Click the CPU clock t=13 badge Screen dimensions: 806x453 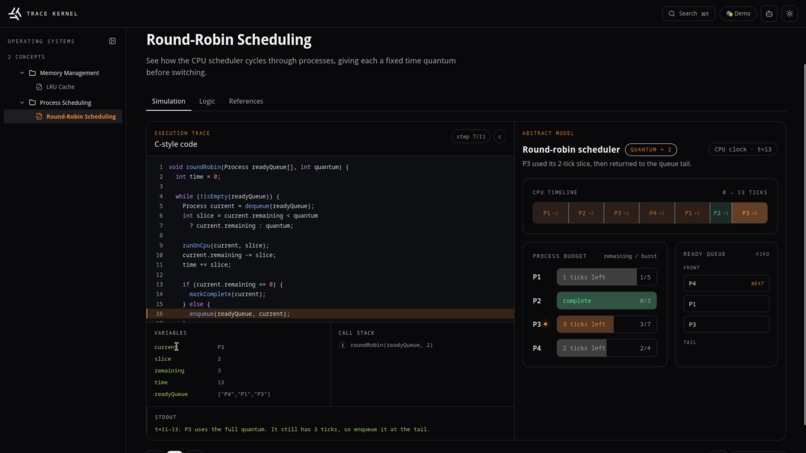(x=742, y=150)
